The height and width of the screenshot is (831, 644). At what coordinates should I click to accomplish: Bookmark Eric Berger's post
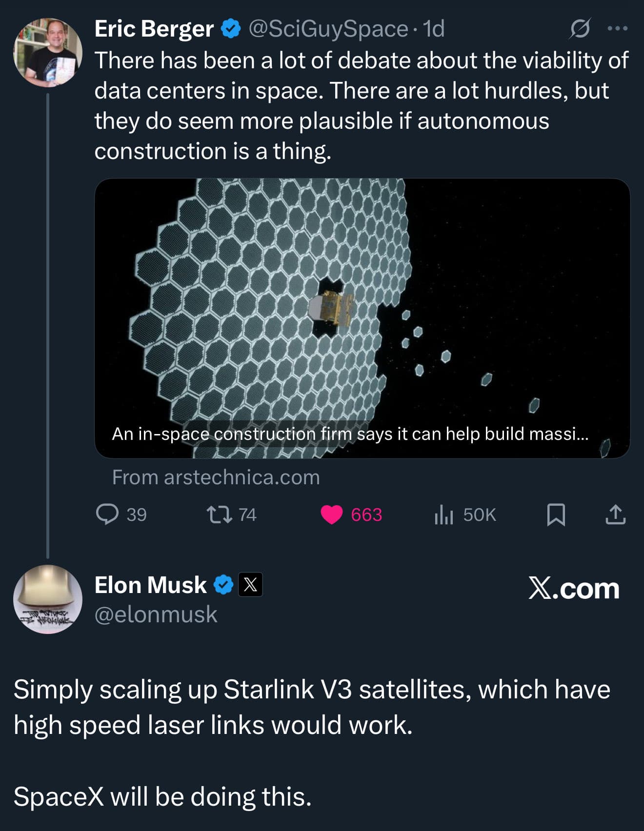click(x=556, y=514)
